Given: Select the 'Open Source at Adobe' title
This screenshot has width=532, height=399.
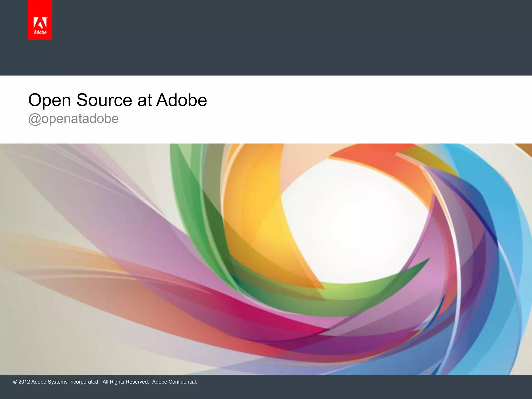Looking at the screenshot, I should click(x=117, y=100).
